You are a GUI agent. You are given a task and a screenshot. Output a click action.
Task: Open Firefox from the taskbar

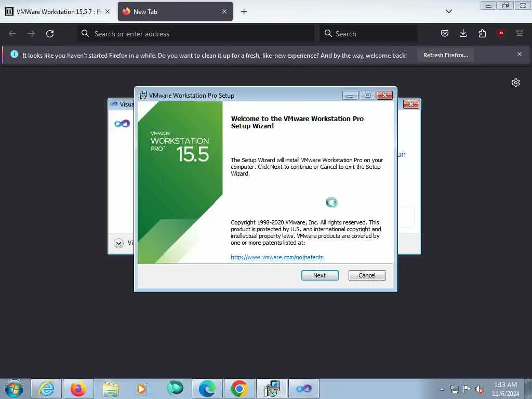point(78,389)
